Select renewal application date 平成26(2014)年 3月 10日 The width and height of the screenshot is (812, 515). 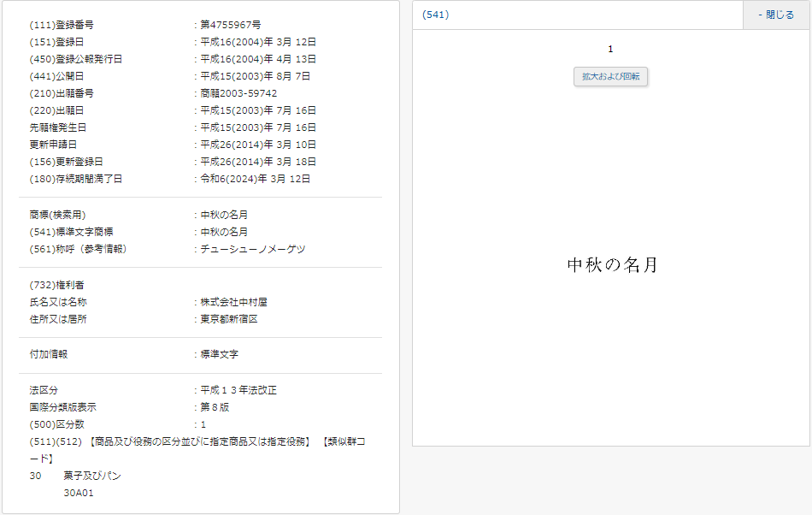tap(258, 145)
